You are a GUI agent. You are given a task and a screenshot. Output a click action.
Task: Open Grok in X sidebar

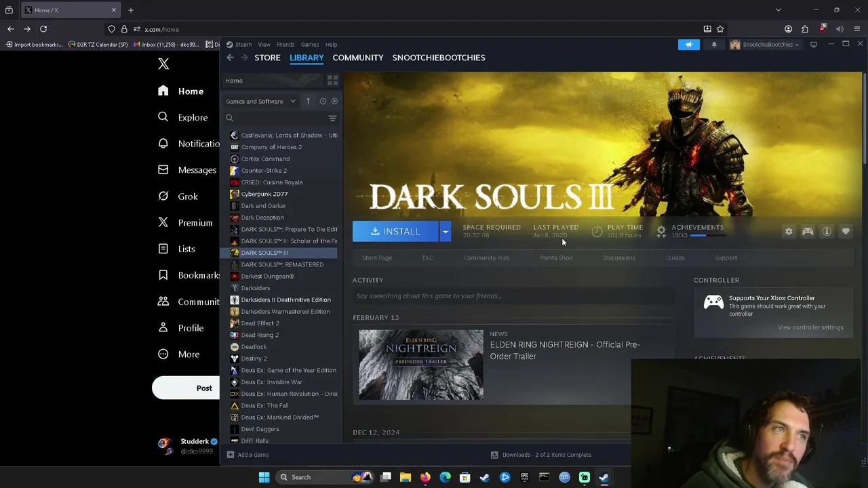pos(178,197)
